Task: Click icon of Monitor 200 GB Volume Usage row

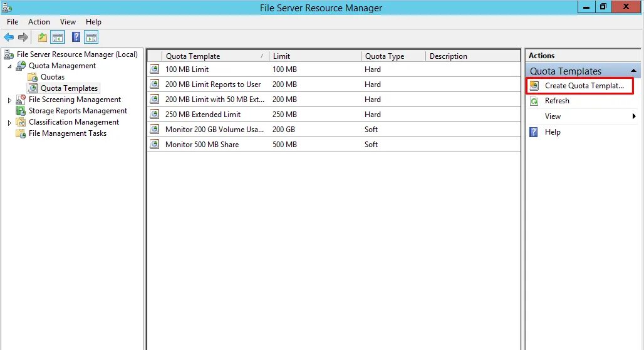Action: coord(155,129)
